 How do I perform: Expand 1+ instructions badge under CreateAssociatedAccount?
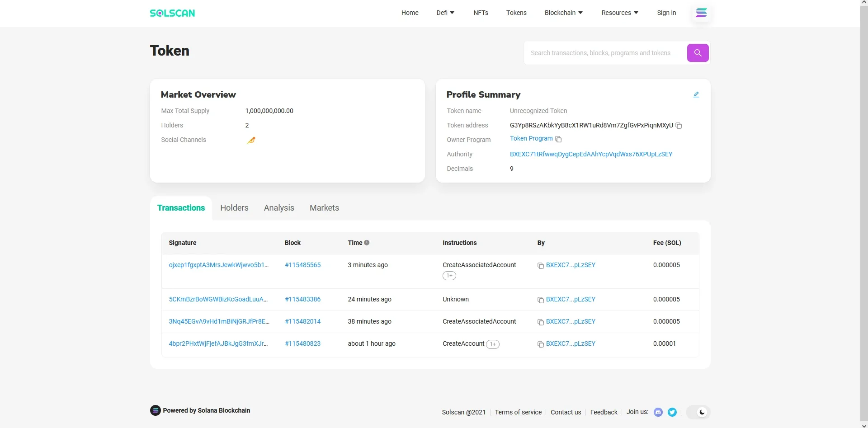(x=449, y=276)
